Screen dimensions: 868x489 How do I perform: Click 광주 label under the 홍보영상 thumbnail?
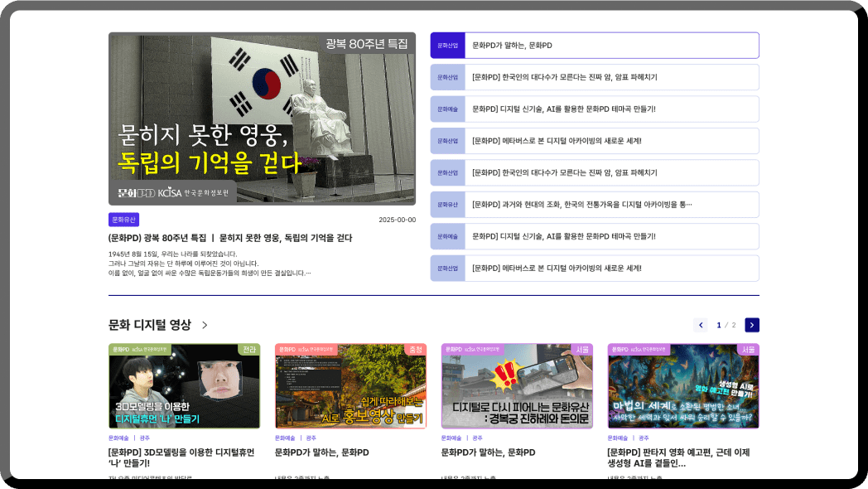(311, 438)
